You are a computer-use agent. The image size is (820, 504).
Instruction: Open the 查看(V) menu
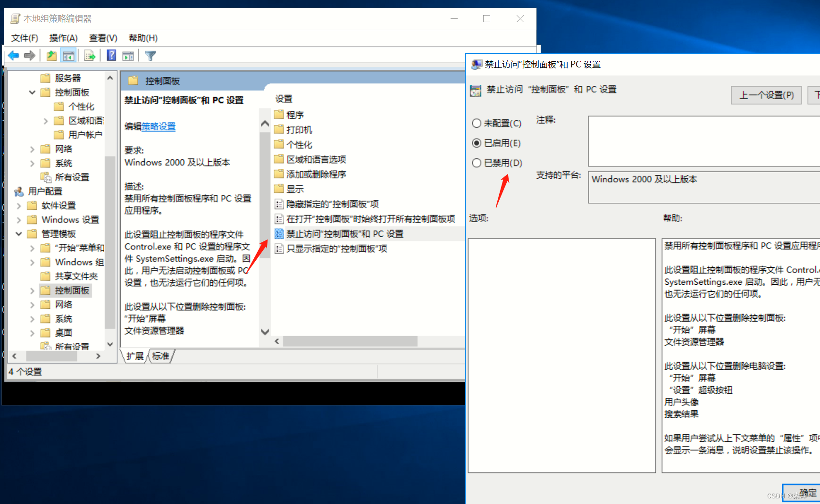coord(103,38)
